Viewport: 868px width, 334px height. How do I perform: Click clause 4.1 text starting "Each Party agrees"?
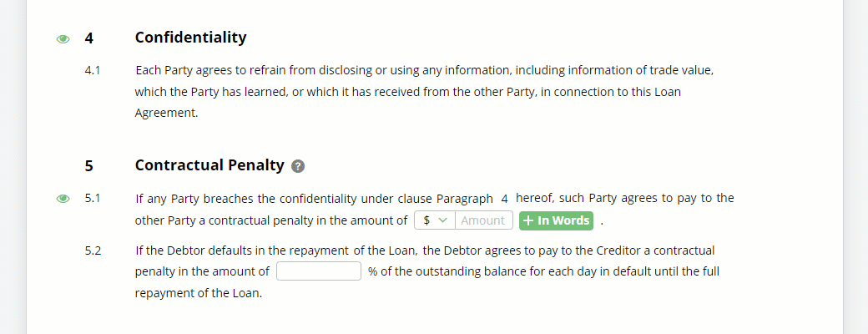429,92
